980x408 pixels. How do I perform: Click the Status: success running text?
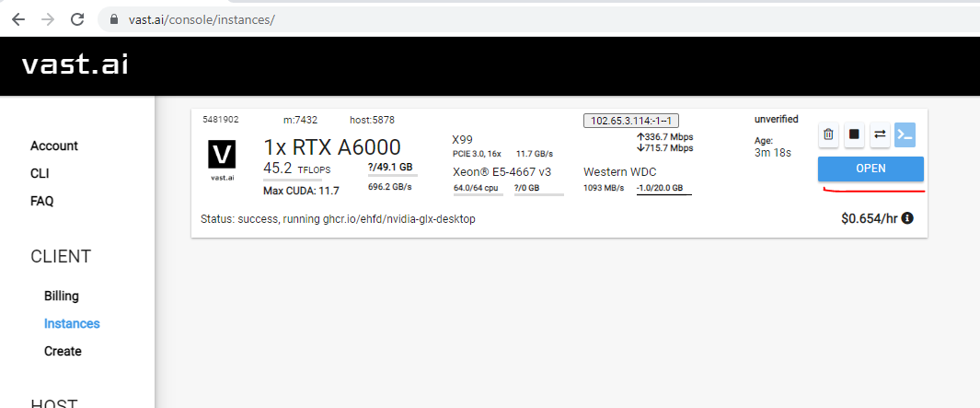point(338,219)
